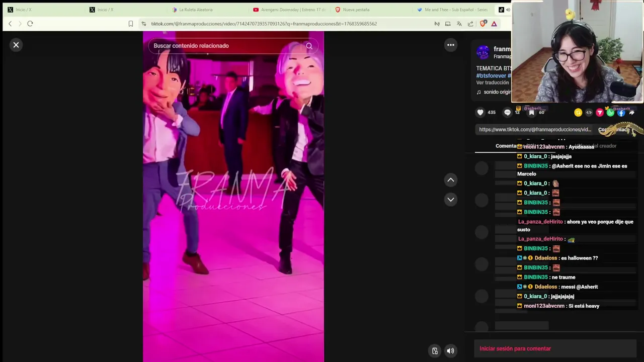Open picture-in-picture icon in address bar
Image resolution: width=644 pixels, height=362 pixels.
click(x=448, y=24)
